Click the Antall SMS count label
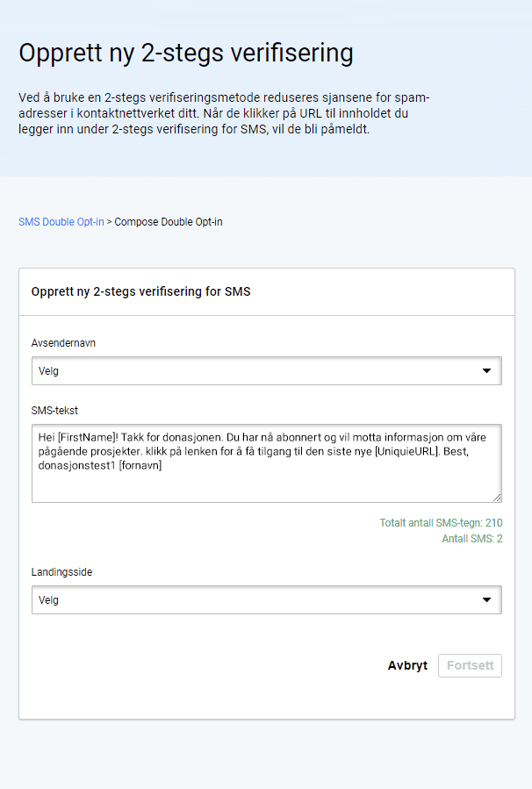The height and width of the screenshot is (789, 532). coord(475,538)
